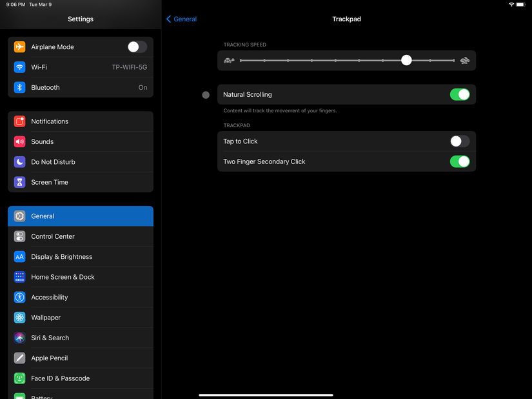This screenshot has height=399, width=532.
Task: Tap the General back button
Action: [181, 19]
